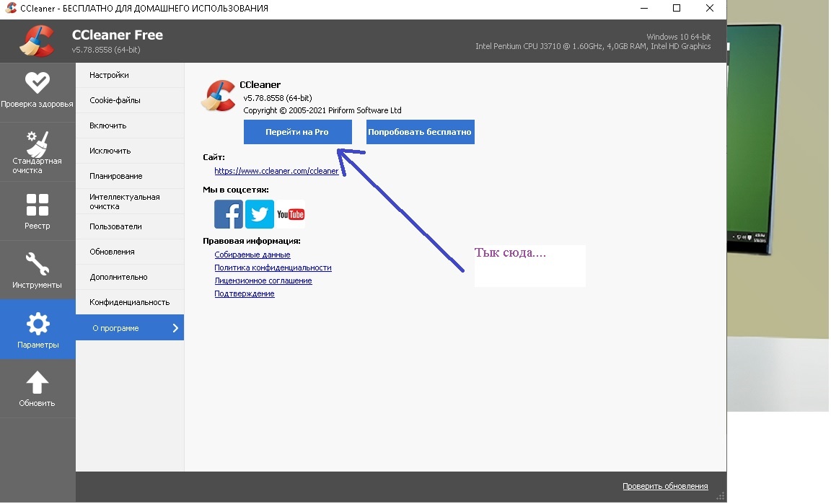Click the CCleaner logo in About panel
Screen dimensions: 831x504
tap(219, 96)
